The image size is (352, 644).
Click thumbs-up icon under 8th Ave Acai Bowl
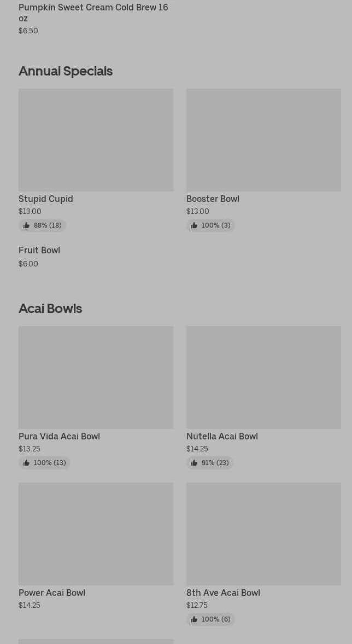click(x=194, y=619)
